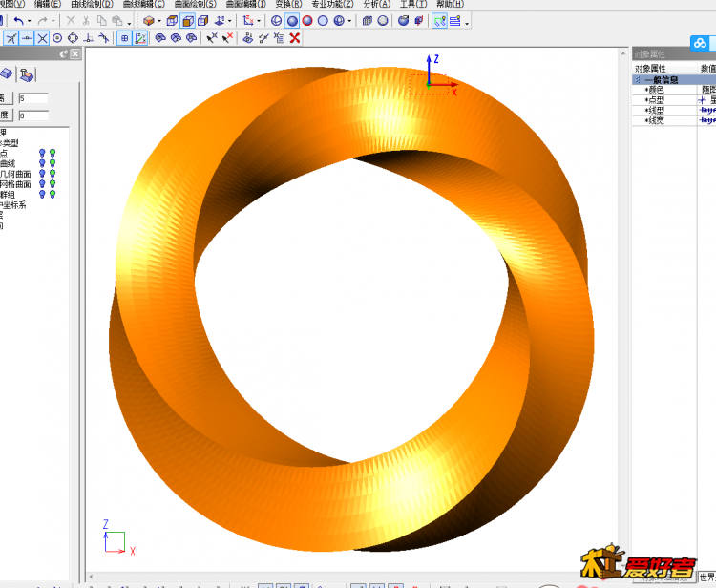The height and width of the screenshot is (588, 716).
Task: Click the undo arrow icon
Action: (x=18, y=20)
